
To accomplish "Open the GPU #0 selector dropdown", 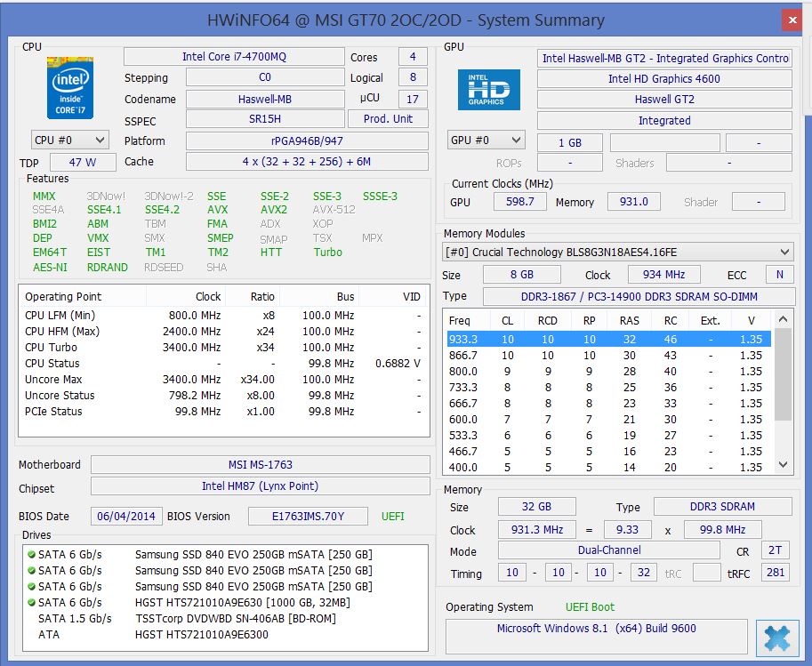I will pyautogui.click(x=486, y=140).
